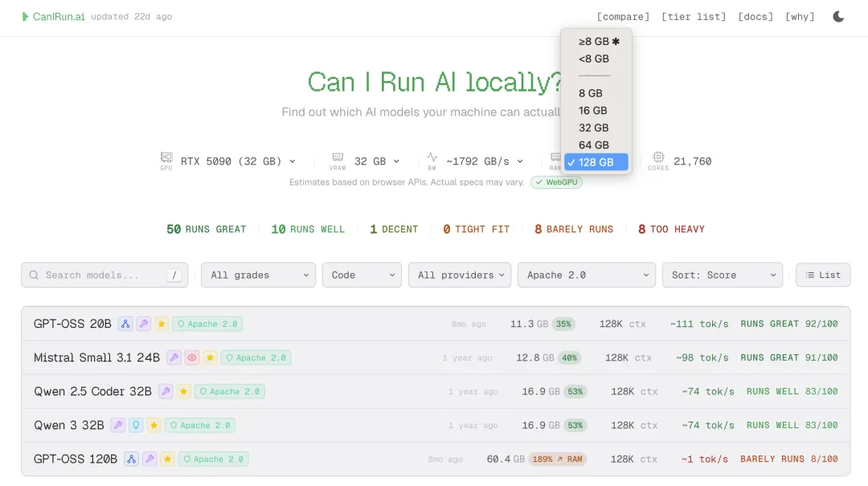The height and width of the screenshot is (486, 868).
Task: Click Qwen 3 32B star icon
Action: (x=154, y=425)
